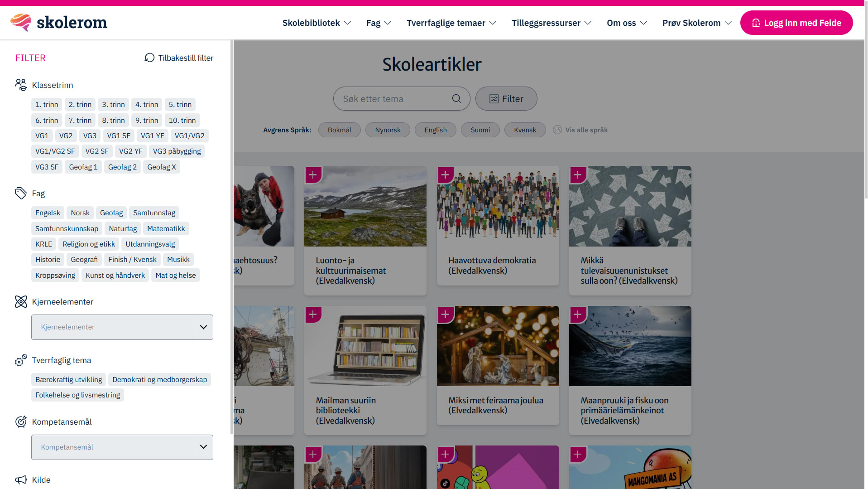Click the Filter button

pyautogui.click(x=506, y=99)
